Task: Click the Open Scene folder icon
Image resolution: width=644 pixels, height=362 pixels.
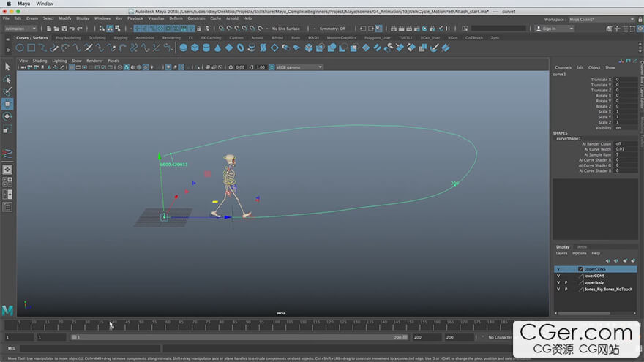Action: 56,29
